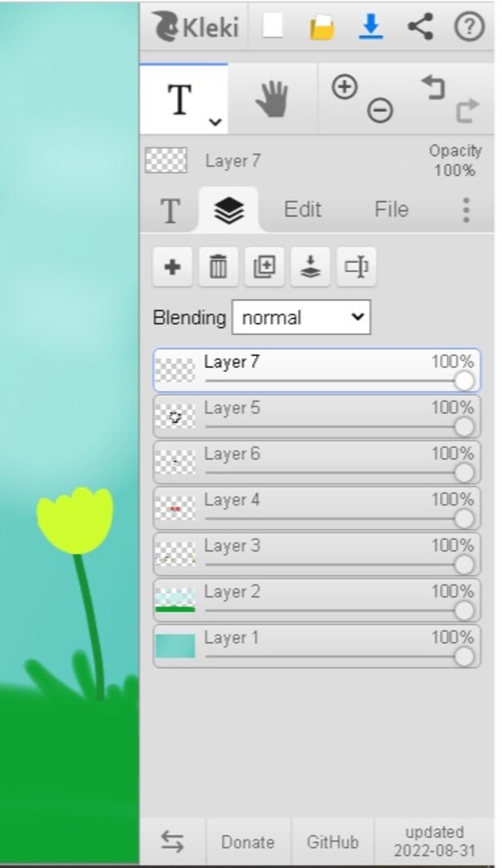Open the help question mark icon
This screenshot has height=868, width=502.
469,26
